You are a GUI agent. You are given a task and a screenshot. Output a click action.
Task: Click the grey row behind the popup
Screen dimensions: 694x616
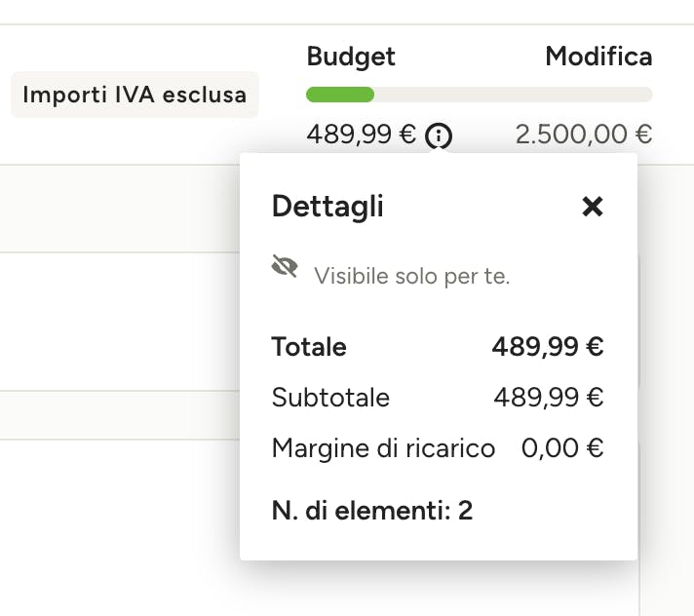pyautogui.click(x=120, y=209)
